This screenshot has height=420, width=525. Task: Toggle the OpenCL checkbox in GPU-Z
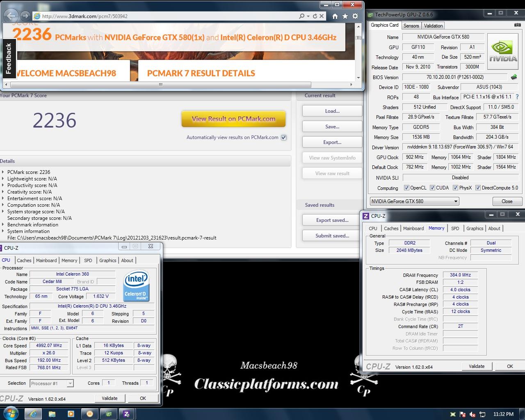[x=406, y=188]
